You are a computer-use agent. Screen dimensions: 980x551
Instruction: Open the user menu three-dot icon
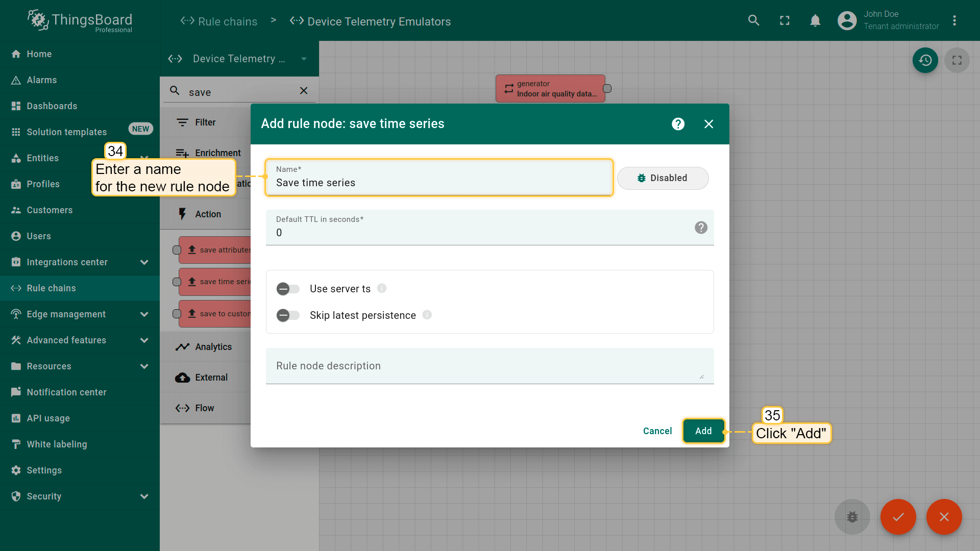click(x=954, y=20)
